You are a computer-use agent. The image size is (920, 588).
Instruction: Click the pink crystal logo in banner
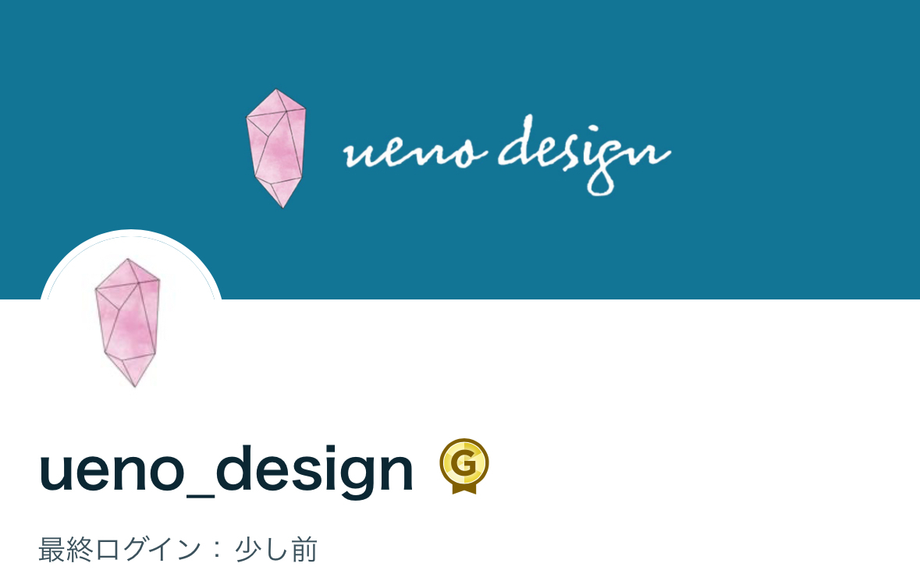coord(276,148)
